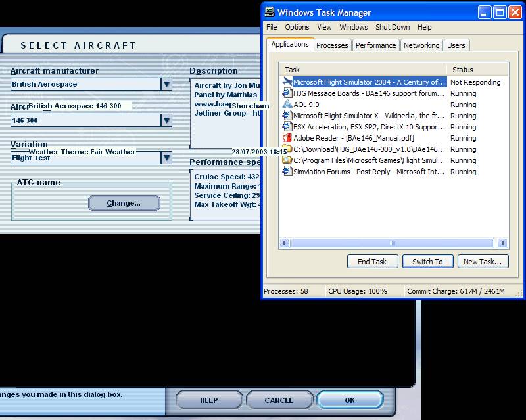Image resolution: width=526 pixels, height=420 pixels.
Task: Open the Performance tab
Action: click(x=376, y=45)
